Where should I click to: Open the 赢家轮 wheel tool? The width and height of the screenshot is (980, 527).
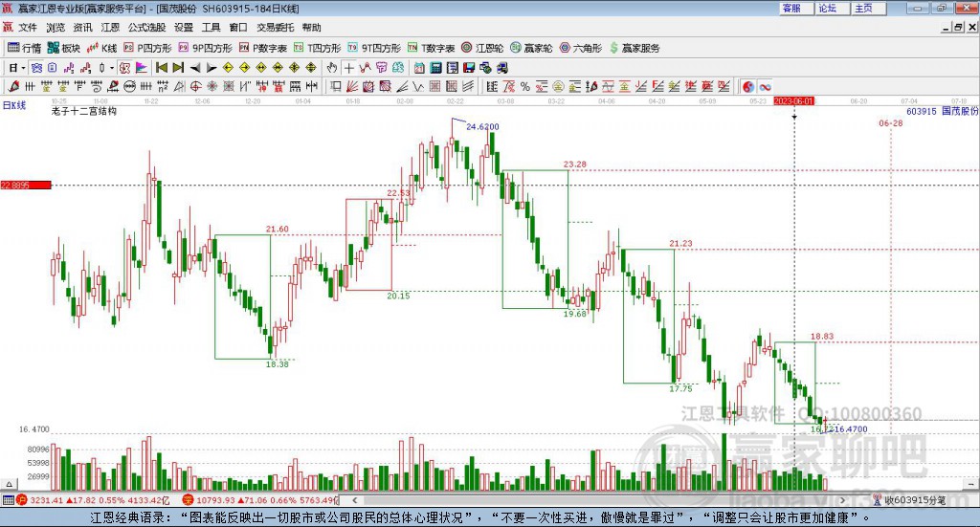[531, 48]
